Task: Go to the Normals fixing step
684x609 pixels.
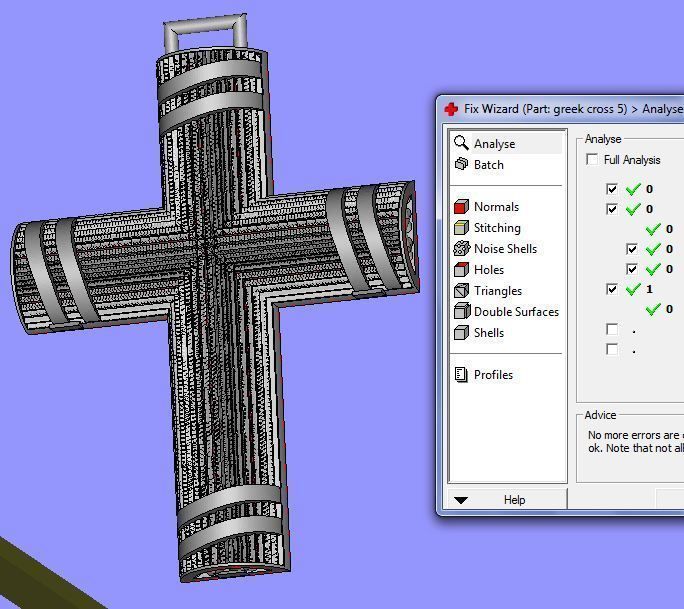Action: click(x=496, y=207)
